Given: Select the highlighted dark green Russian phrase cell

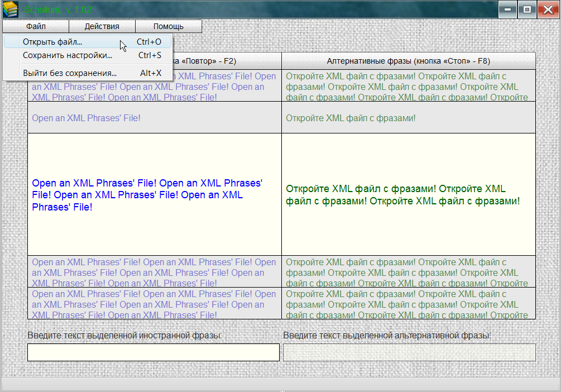Looking at the screenshot, I should coord(408,195).
